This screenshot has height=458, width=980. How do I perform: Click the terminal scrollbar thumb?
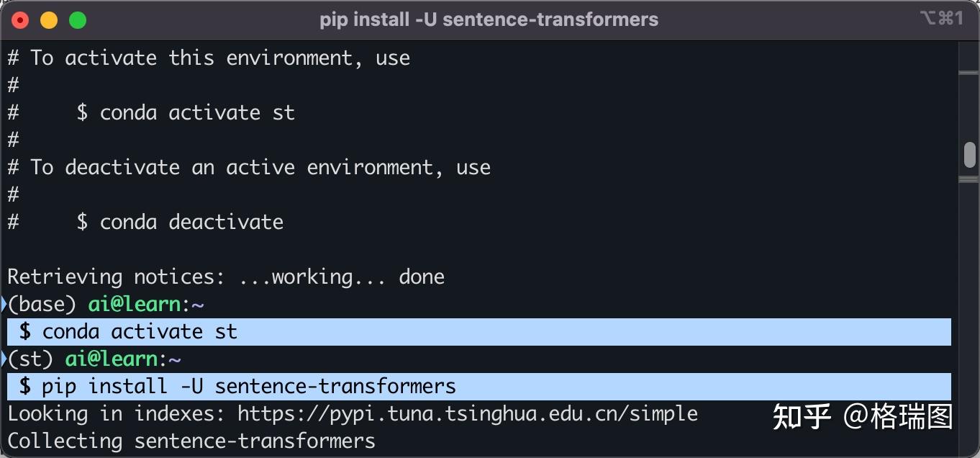click(970, 154)
